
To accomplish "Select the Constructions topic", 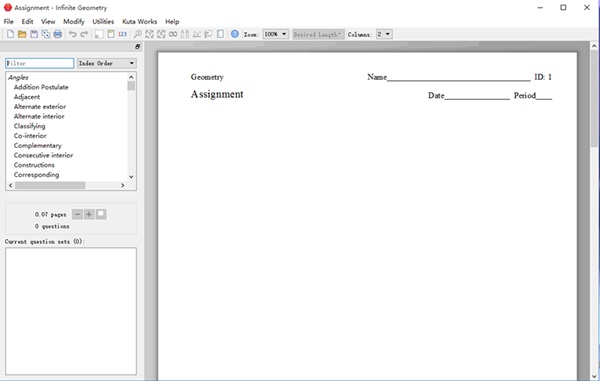I will pyautogui.click(x=34, y=165).
